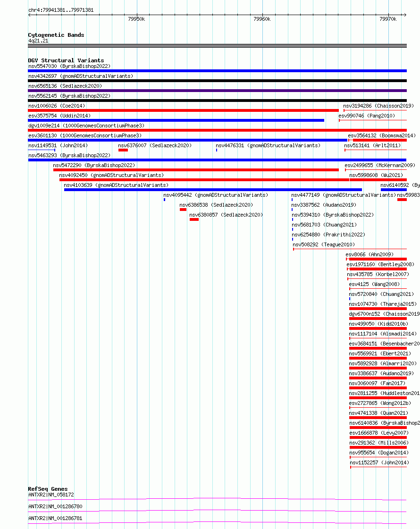Click nsv2811255 Huddleston variant label
Viewport: 420px width, 529px height.
(x=385, y=393)
